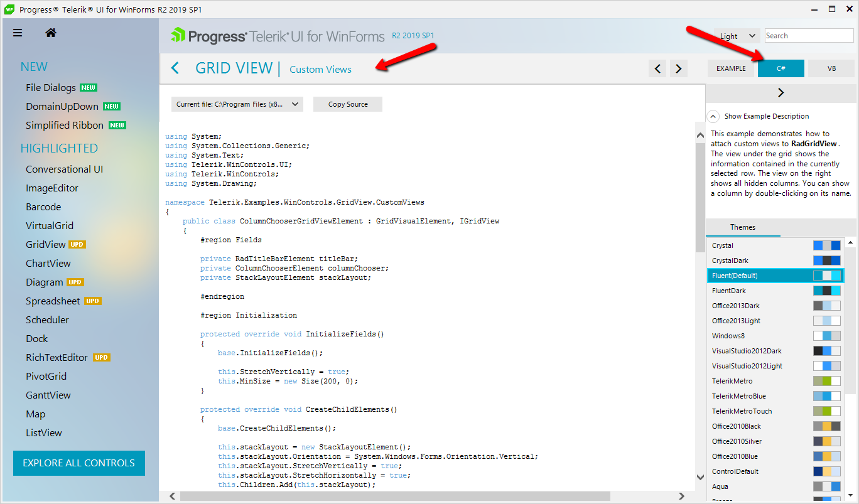
Task: Select the Themes tab
Action: point(743,227)
